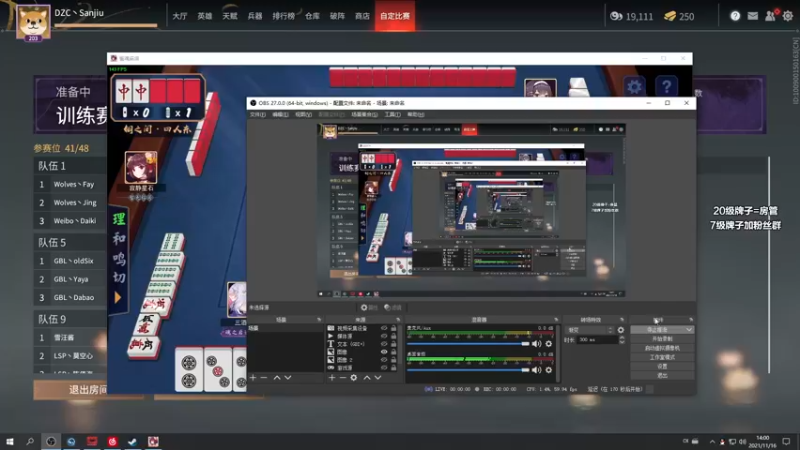This screenshot has width=800, height=450.
Task: Pop out the OBS Sources dock via its header icon
Action: (x=398, y=320)
